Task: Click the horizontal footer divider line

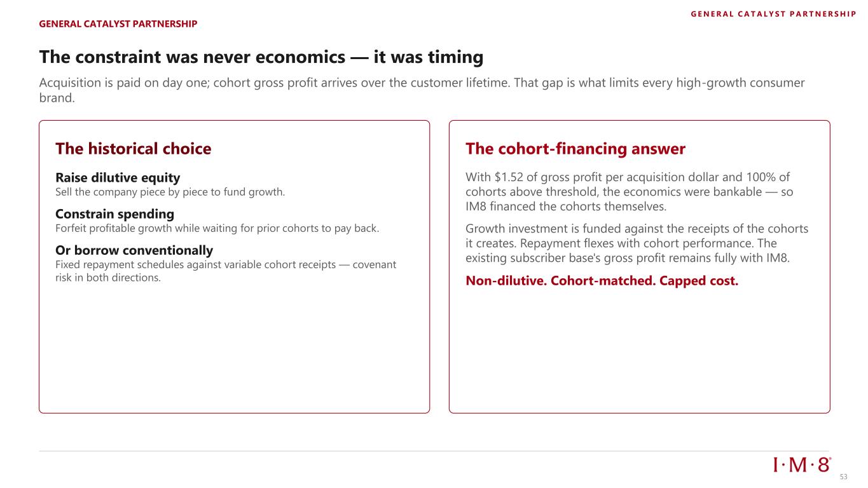Action: click(434, 451)
